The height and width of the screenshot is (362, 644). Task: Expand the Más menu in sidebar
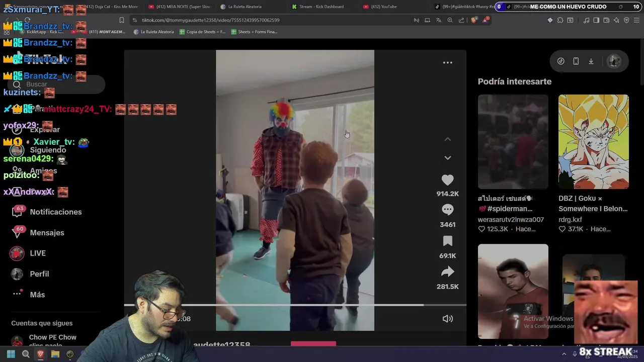point(28,295)
